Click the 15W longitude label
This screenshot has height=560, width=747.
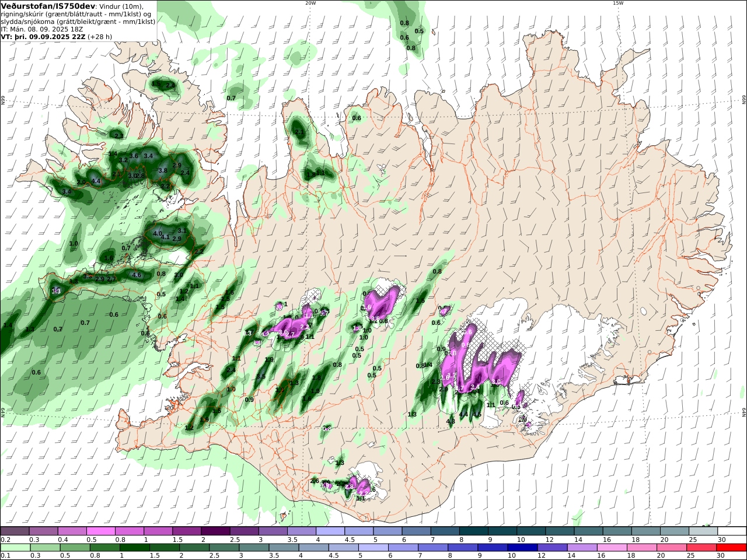(617, 3)
